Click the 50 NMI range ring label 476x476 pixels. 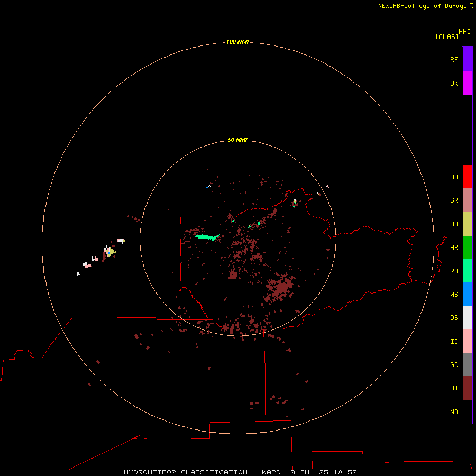237,140
